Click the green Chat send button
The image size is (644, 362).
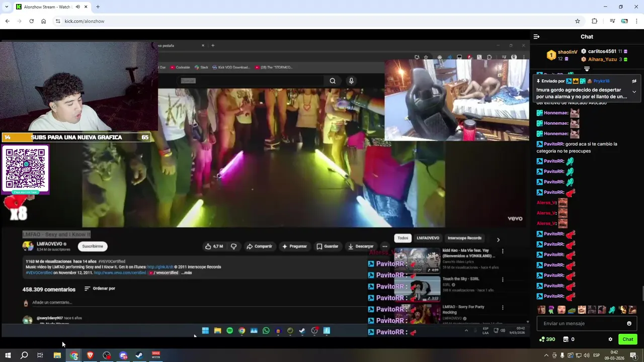pos(628,339)
